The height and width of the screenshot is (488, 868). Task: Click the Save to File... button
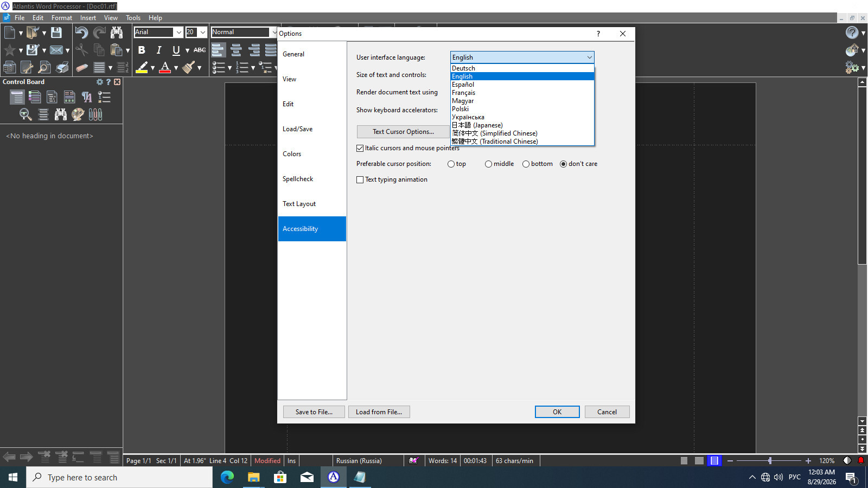point(314,412)
